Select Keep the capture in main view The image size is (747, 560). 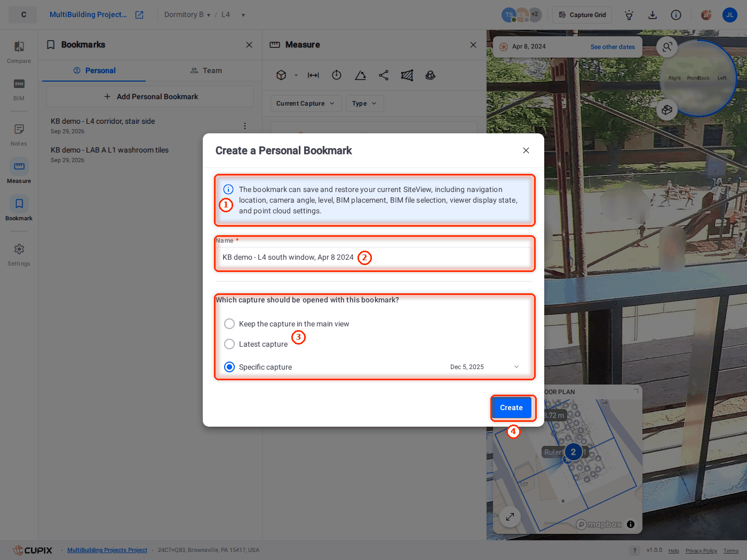click(229, 324)
